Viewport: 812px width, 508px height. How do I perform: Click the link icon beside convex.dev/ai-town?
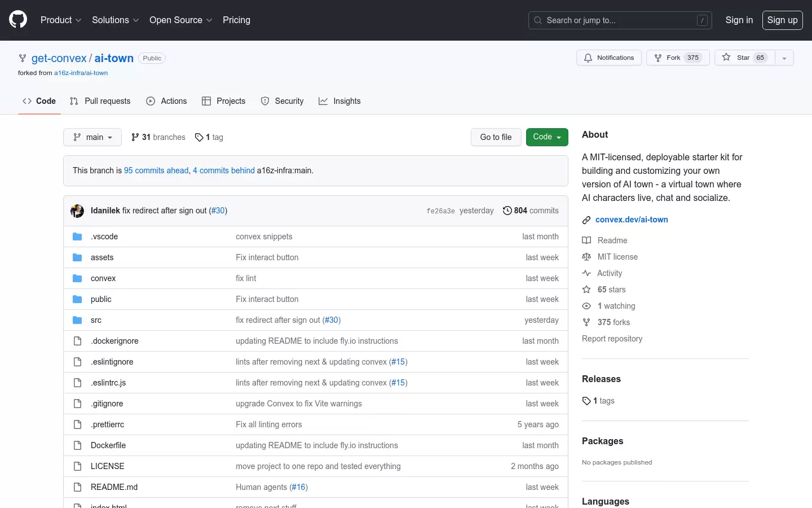[x=586, y=220]
